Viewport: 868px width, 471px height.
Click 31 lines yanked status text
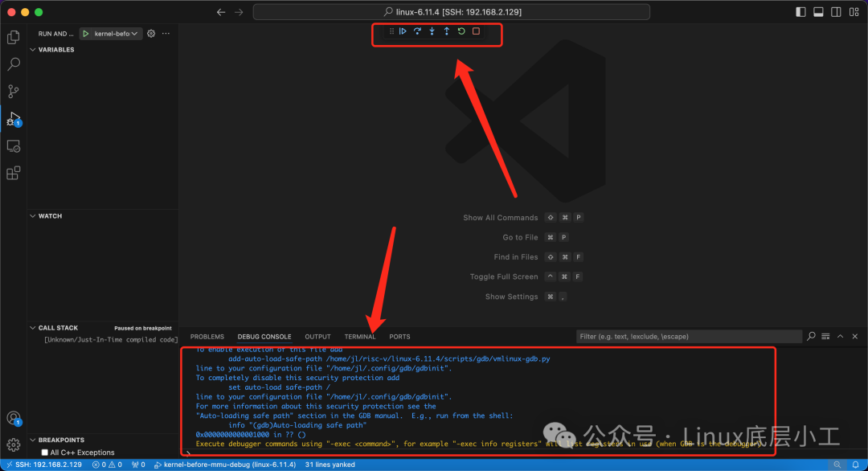(330, 465)
